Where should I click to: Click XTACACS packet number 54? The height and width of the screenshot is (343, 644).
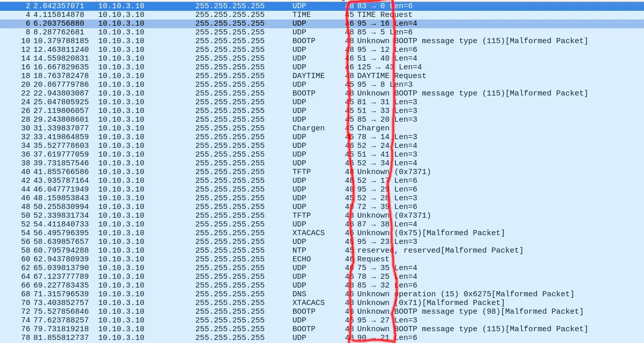(x=206, y=233)
